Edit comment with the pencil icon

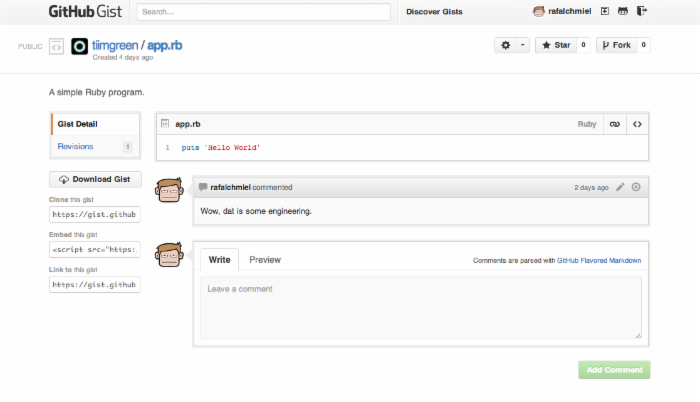pos(620,187)
